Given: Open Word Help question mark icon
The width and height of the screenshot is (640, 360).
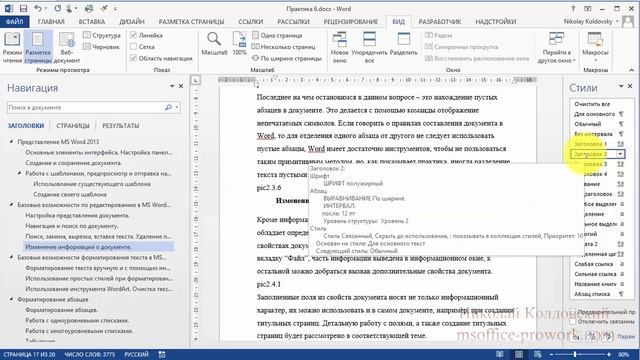Looking at the screenshot, I should (573, 9).
